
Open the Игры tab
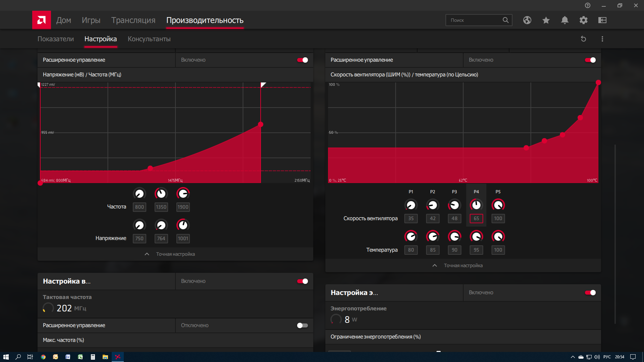(x=91, y=20)
